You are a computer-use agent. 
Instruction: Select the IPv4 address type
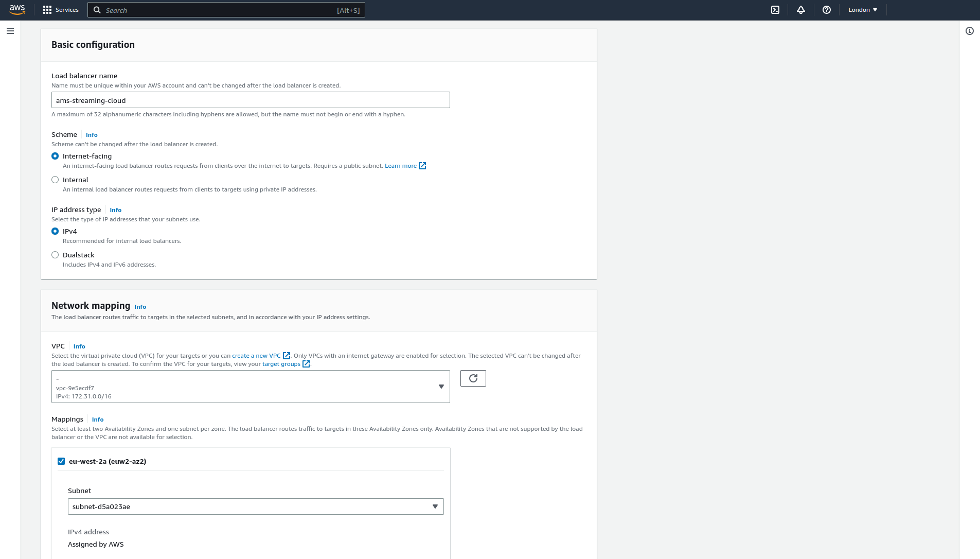point(55,231)
